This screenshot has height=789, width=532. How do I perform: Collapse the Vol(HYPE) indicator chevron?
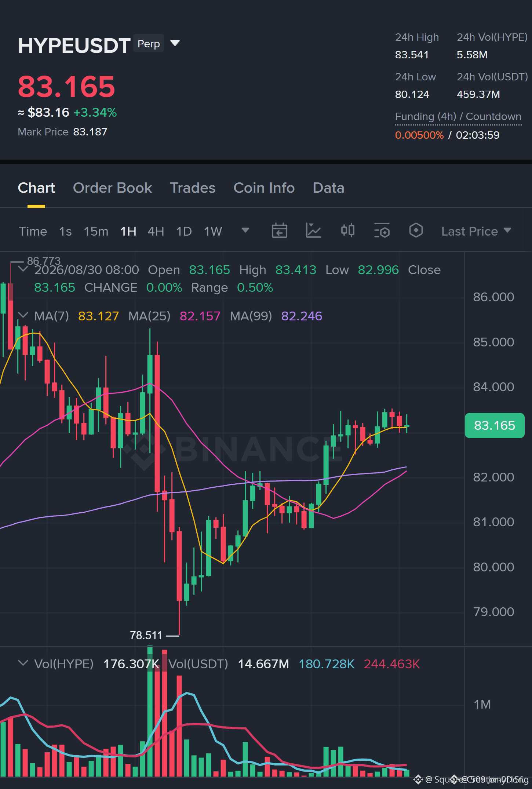coord(23,663)
